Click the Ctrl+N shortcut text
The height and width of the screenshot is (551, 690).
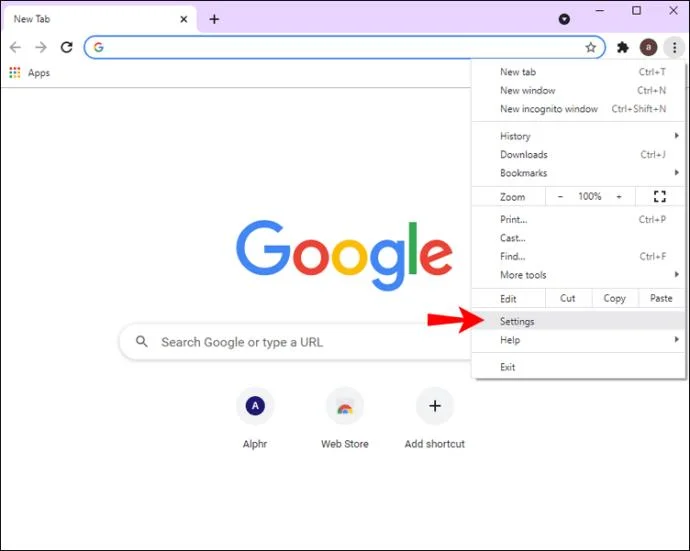(x=652, y=90)
